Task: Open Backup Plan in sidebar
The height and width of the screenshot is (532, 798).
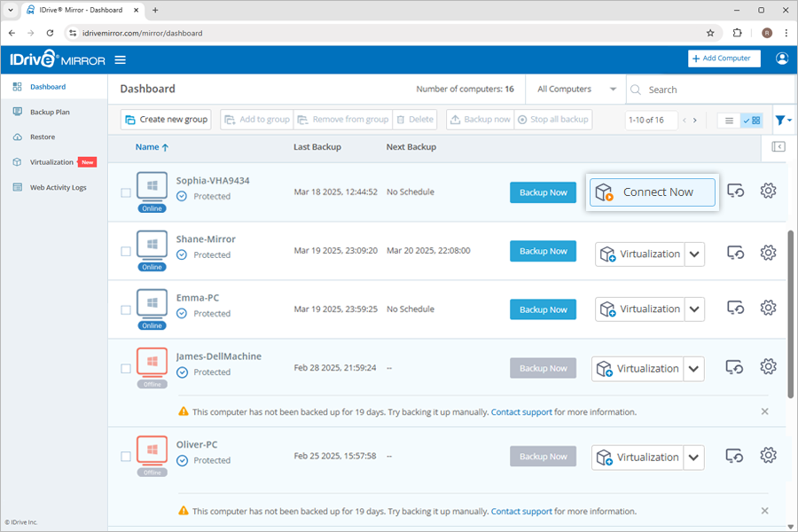Action: click(x=50, y=112)
